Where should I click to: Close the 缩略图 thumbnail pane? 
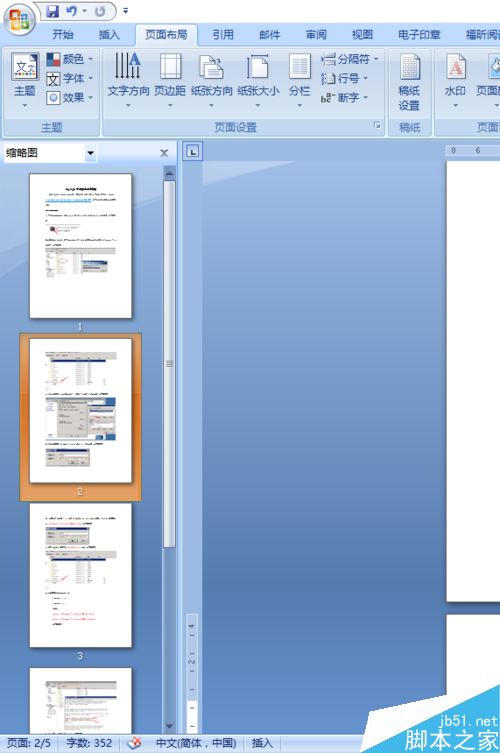click(164, 153)
